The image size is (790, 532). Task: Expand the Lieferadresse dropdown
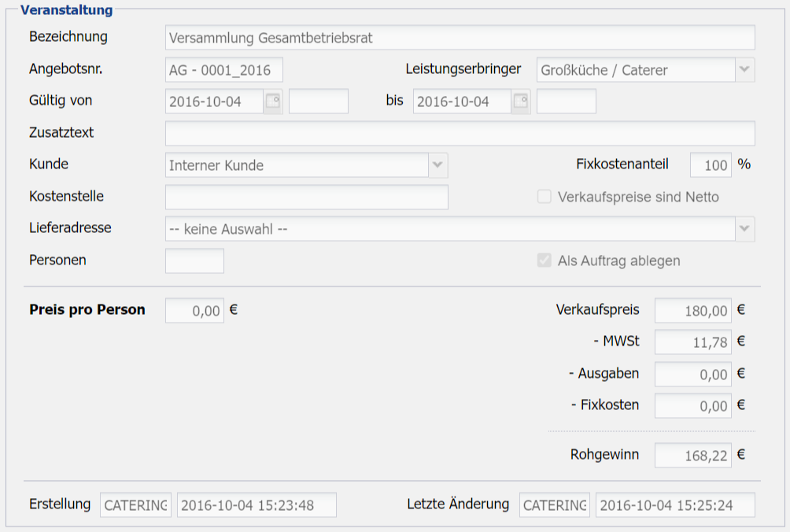744,229
